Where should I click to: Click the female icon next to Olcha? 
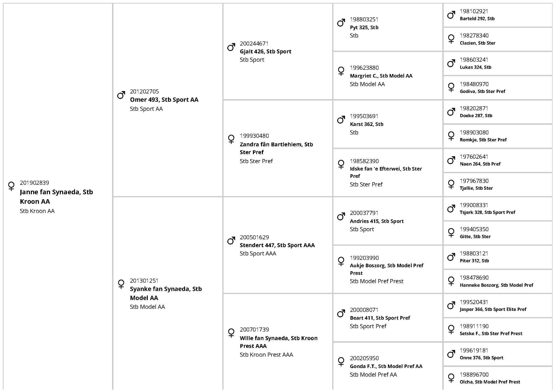point(451,378)
